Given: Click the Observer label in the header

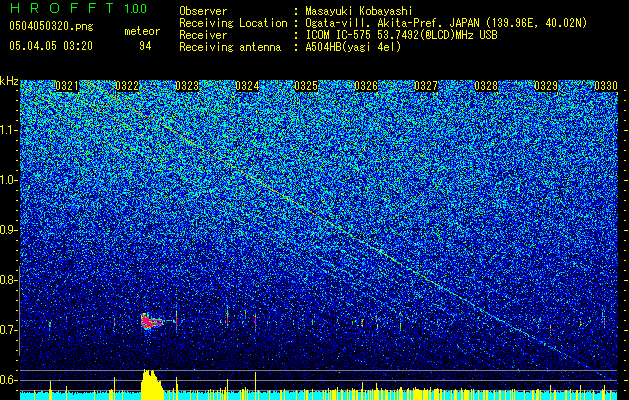Looking at the screenshot, I should (x=203, y=11).
